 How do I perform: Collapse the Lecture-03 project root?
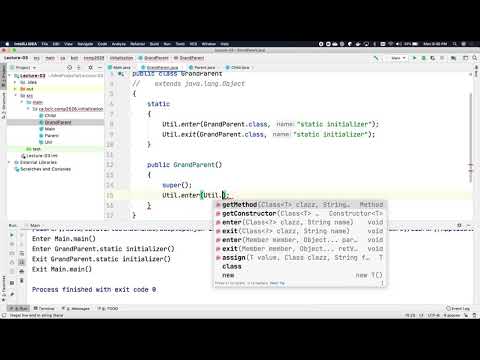coord(9,76)
